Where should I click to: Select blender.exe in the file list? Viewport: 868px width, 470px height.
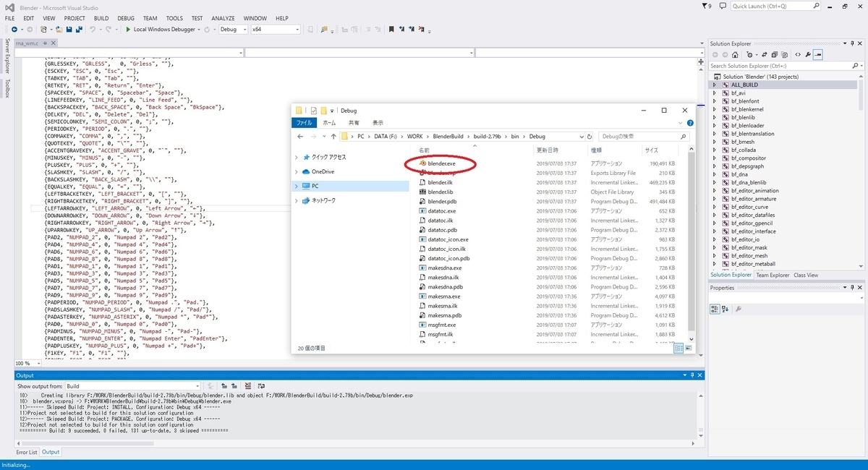[441, 163]
